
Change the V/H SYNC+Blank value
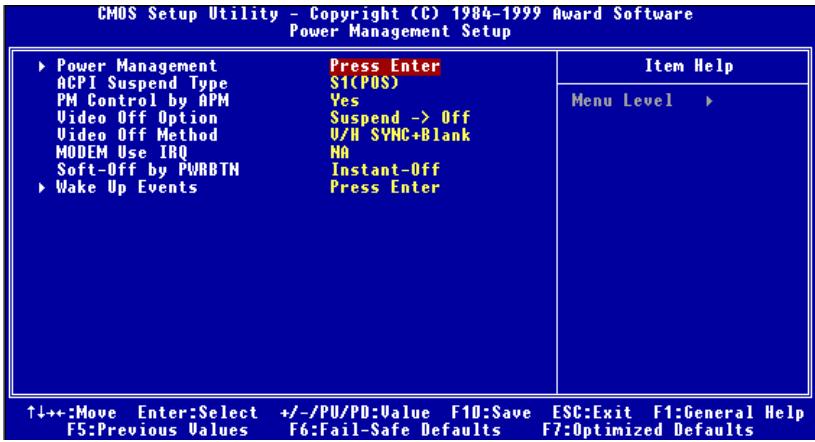(400, 135)
